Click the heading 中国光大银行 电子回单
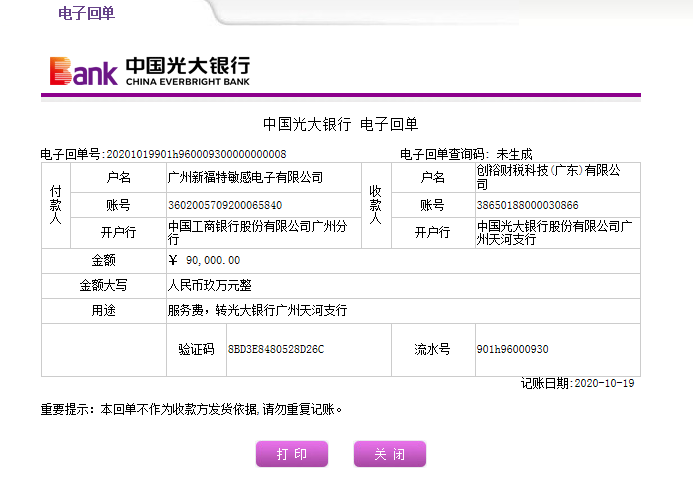 pyautogui.click(x=340, y=124)
